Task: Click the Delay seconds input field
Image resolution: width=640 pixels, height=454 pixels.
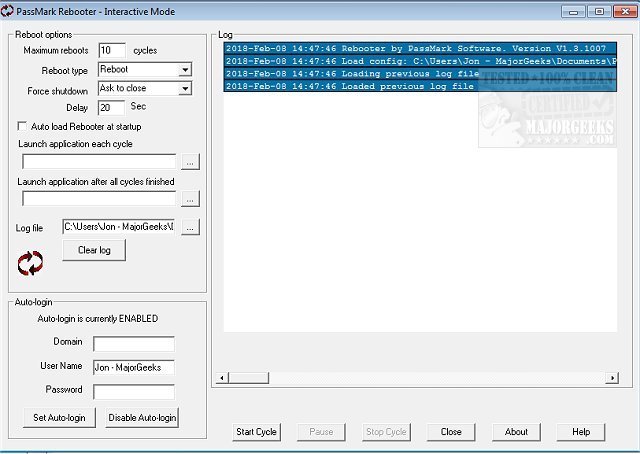Action: pos(111,108)
